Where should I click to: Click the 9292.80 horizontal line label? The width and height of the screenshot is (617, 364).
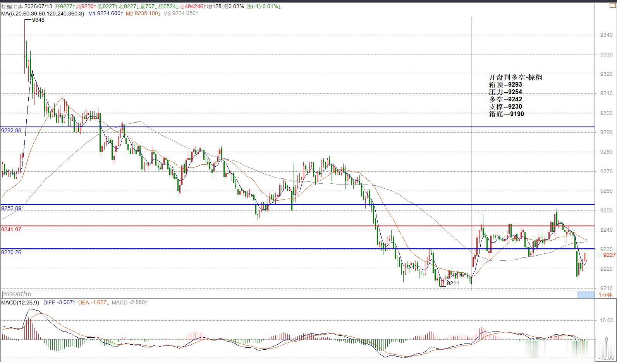tap(11, 131)
